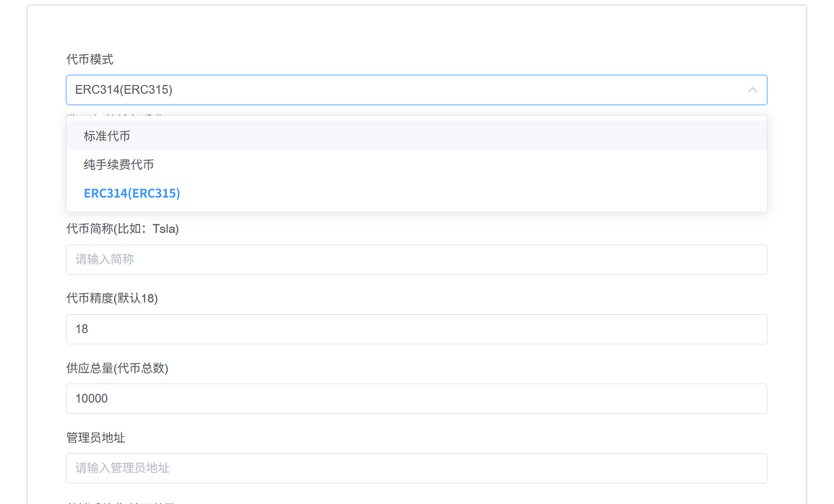Click the partially visible label below the 管理员地址 field

120,501
